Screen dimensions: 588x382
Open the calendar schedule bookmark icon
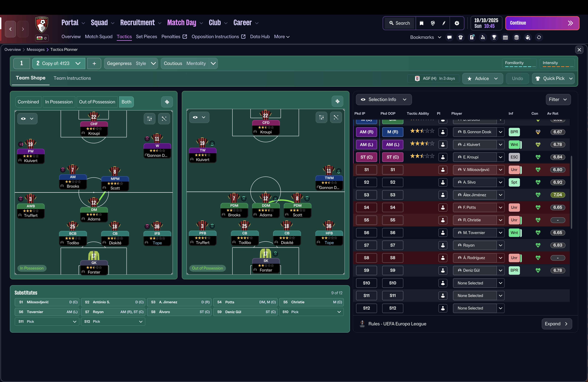505,37
